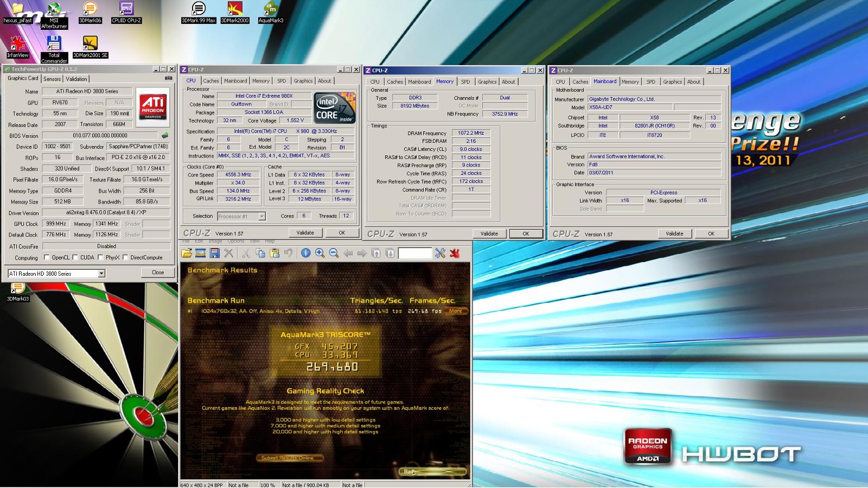Cut selection with scissors icon
Screen dimensions: 868x488
tap(246, 253)
